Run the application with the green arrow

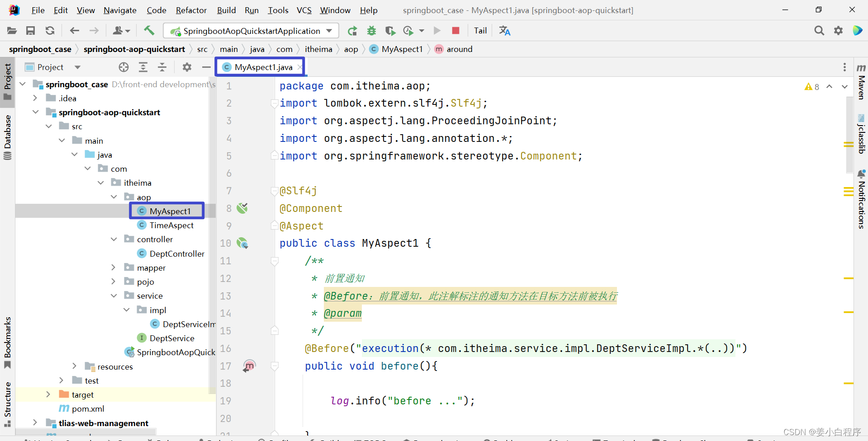(x=436, y=30)
